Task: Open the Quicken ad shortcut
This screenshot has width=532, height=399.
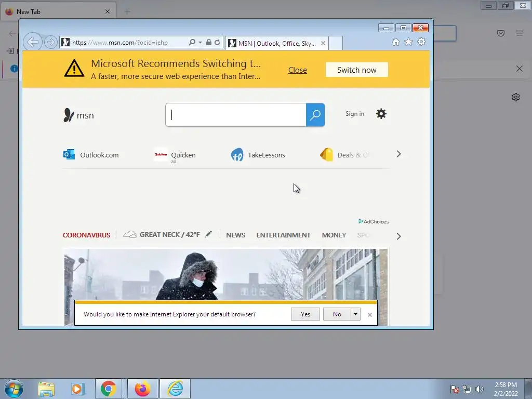Action: point(175,156)
